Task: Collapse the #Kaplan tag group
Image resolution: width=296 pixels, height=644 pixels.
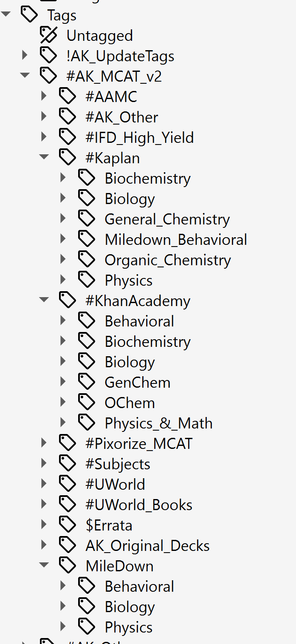Action: click(x=44, y=157)
